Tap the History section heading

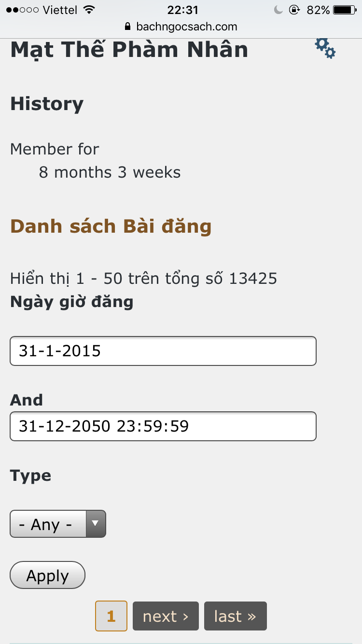click(47, 104)
